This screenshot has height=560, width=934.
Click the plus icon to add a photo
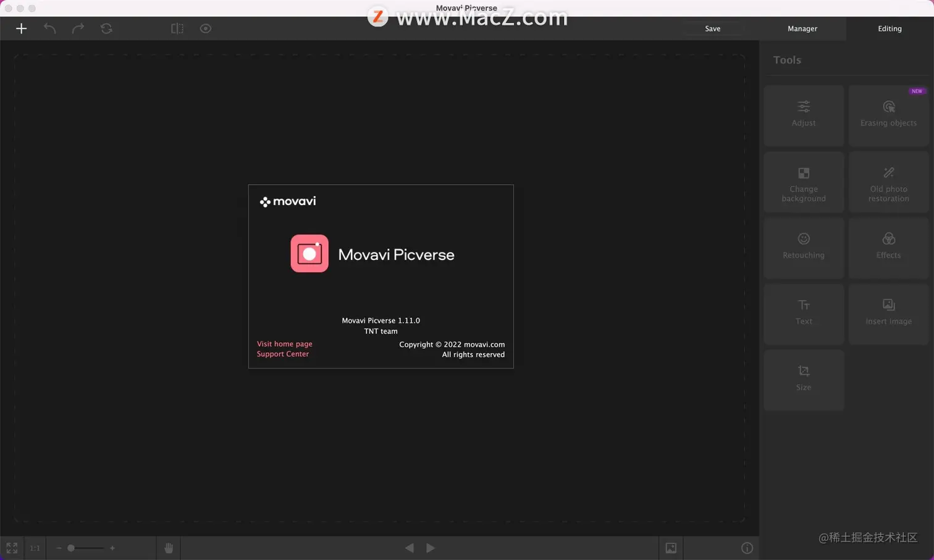click(21, 28)
